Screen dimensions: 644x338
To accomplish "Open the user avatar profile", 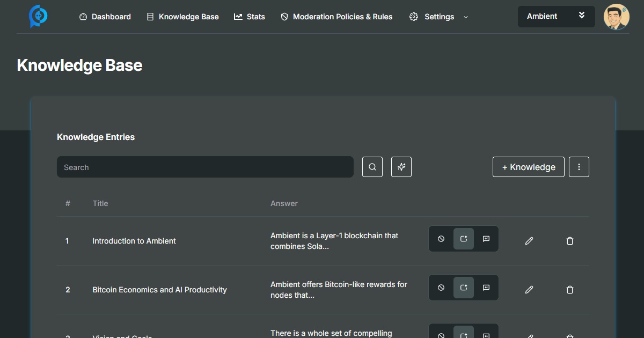I will 616,17.
